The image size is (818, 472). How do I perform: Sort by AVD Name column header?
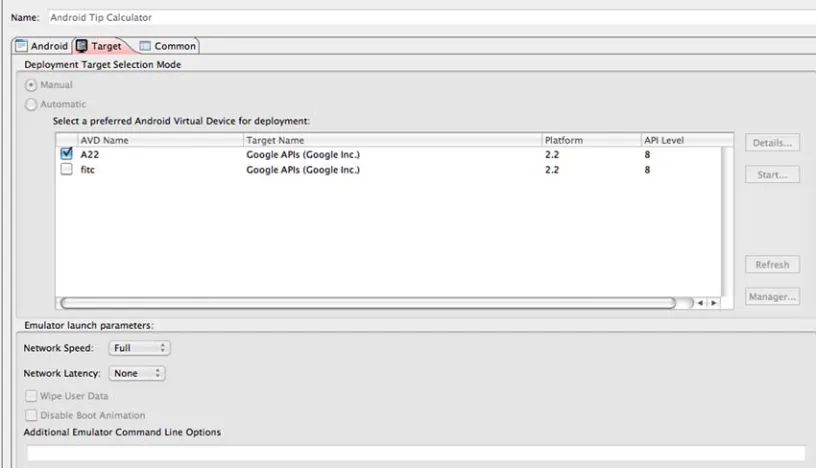pyautogui.click(x=160, y=140)
